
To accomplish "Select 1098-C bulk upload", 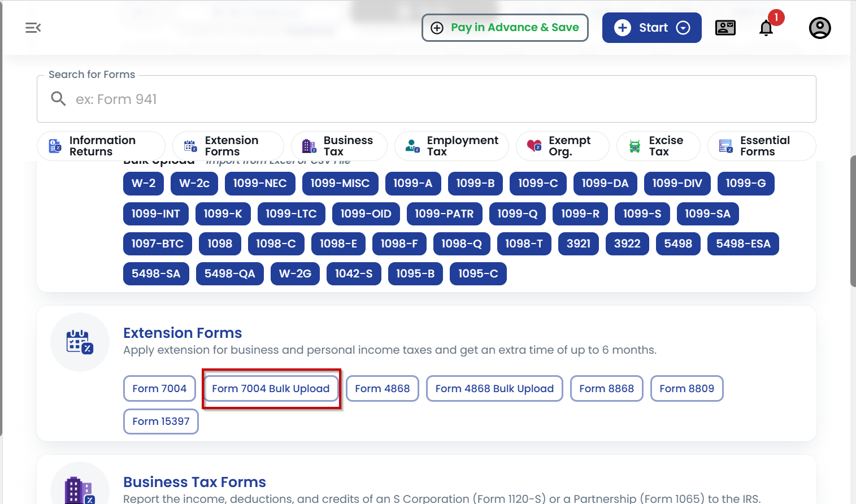I will (276, 244).
